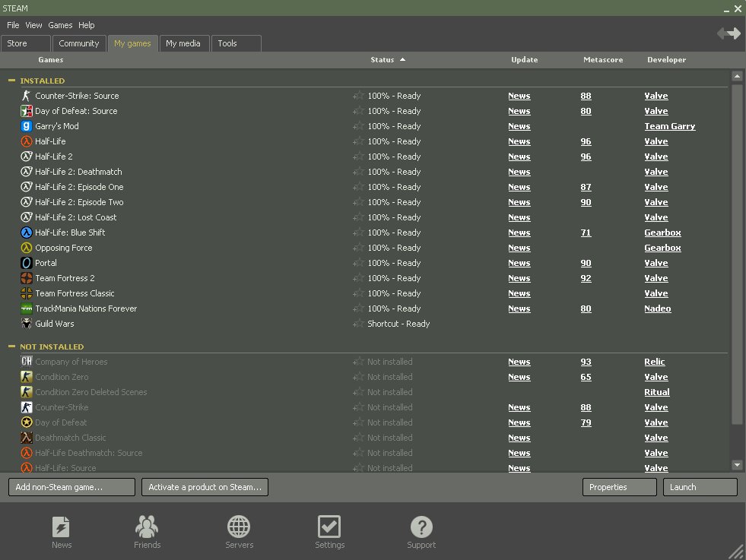Screen dimensions: 746x560
Task: Open the Settings checkmark icon
Action: (x=329, y=527)
